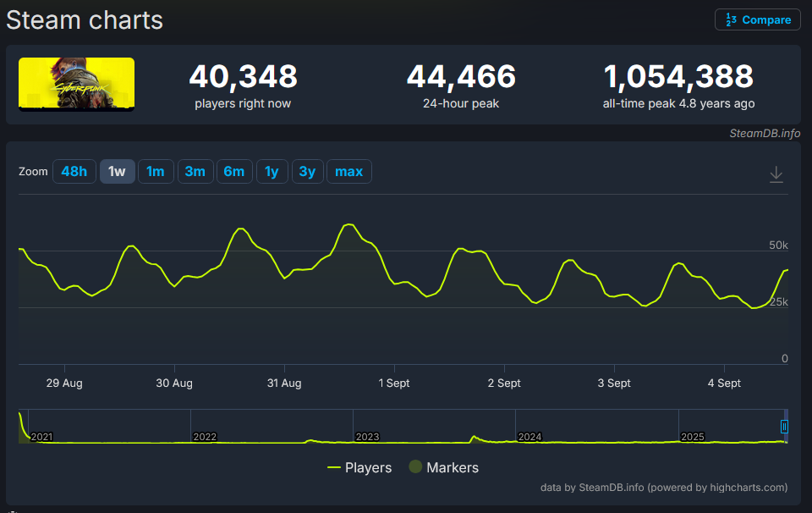Click the 25k y-axis label
This screenshot has width=812, height=513.
click(x=778, y=301)
